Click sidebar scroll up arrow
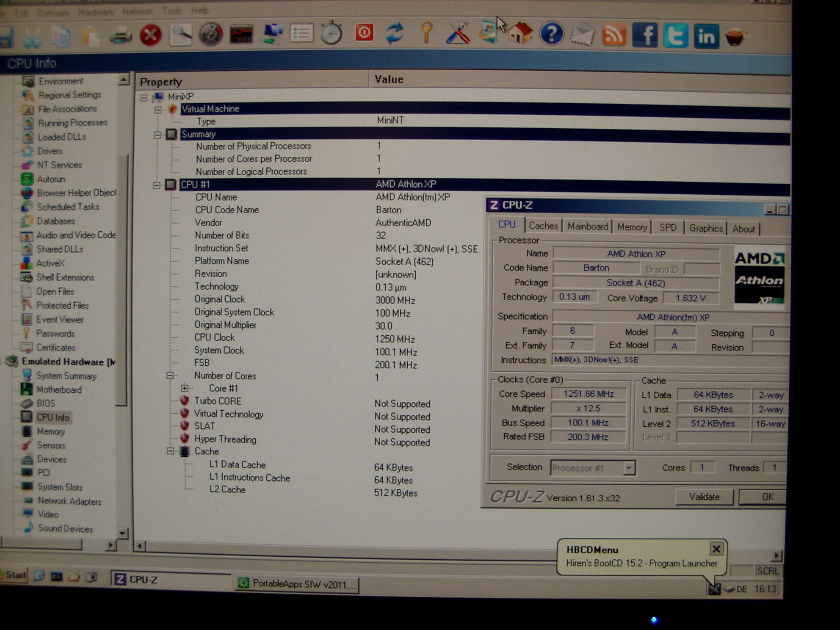This screenshot has width=840, height=630. pyautogui.click(x=124, y=80)
